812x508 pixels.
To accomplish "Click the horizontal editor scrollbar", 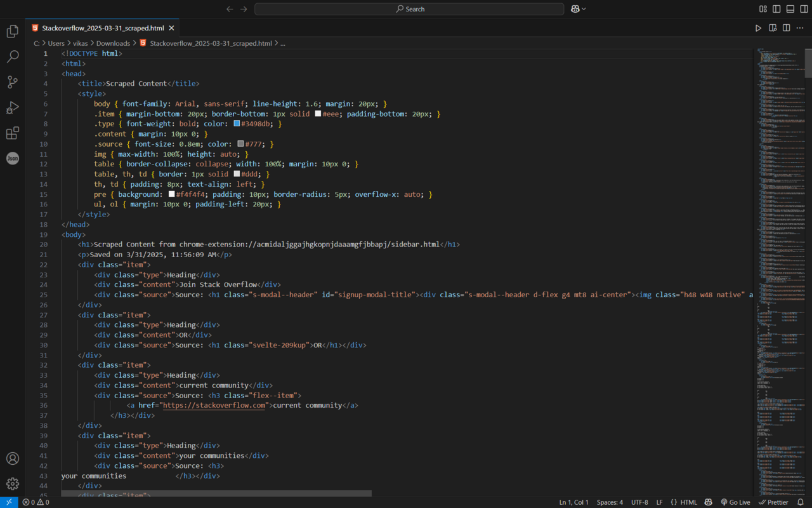I will (x=216, y=493).
